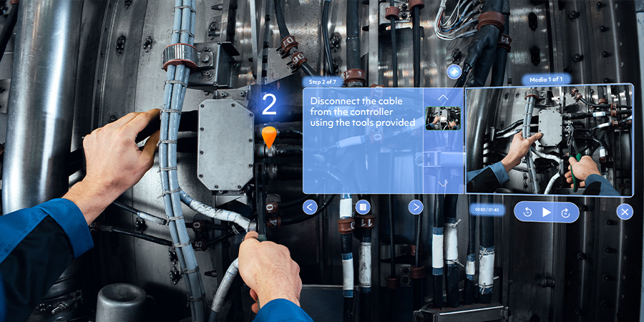Tap the orange location pin marker
Viewport: 644px width, 322px height.
[268, 136]
